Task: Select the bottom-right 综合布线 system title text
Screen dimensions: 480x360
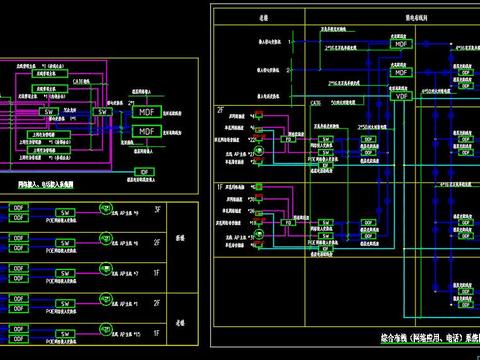Action: pos(430,338)
